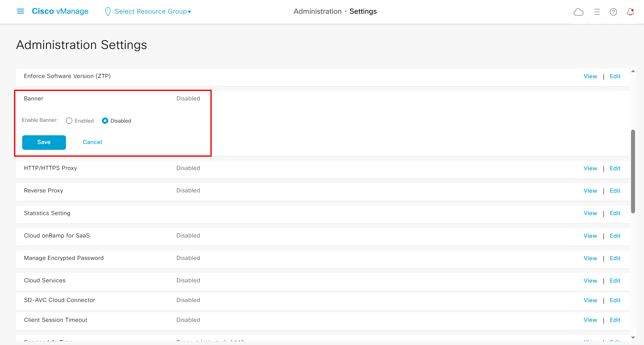644x345 pixels.
Task: Select the Enabled banner radio button
Action: click(69, 121)
